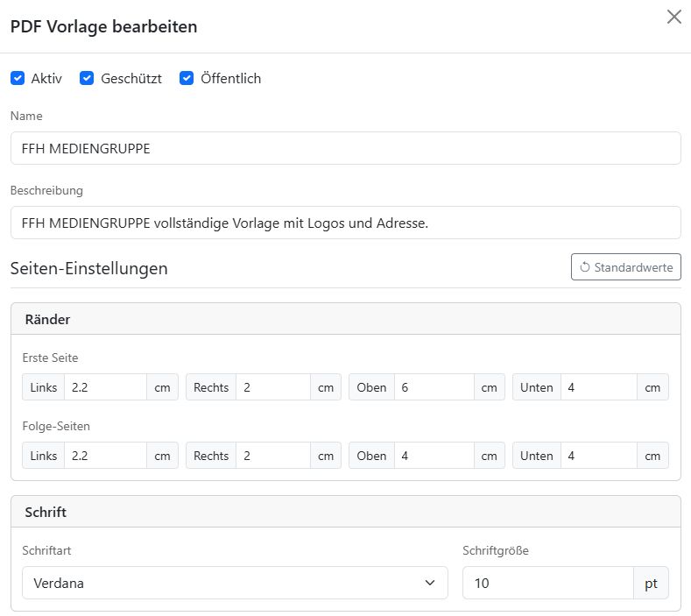Reset values with Standardwerte button
The image size is (691, 616).
pos(626,266)
